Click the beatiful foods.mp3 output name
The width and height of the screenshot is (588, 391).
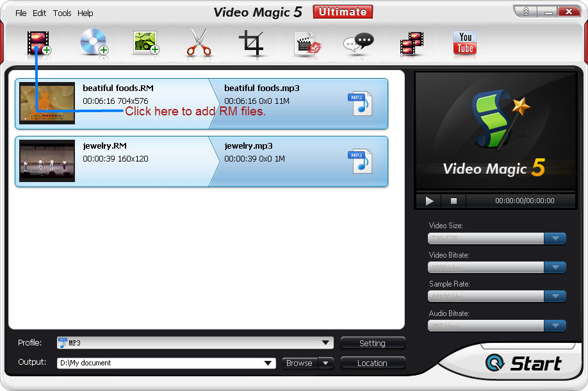[x=262, y=88]
